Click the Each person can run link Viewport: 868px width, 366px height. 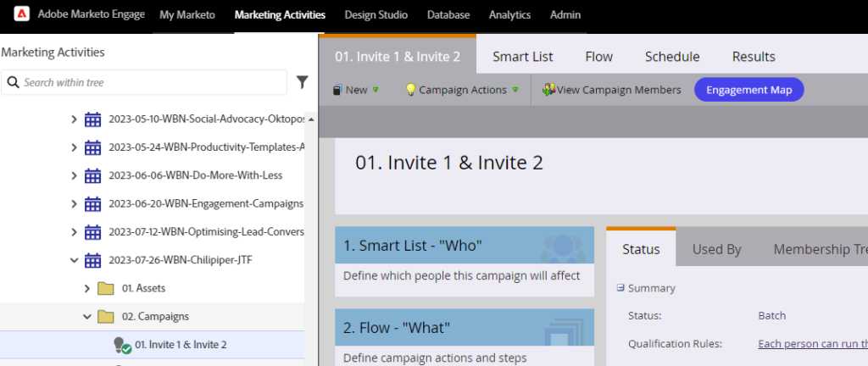click(x=813, y=344)
